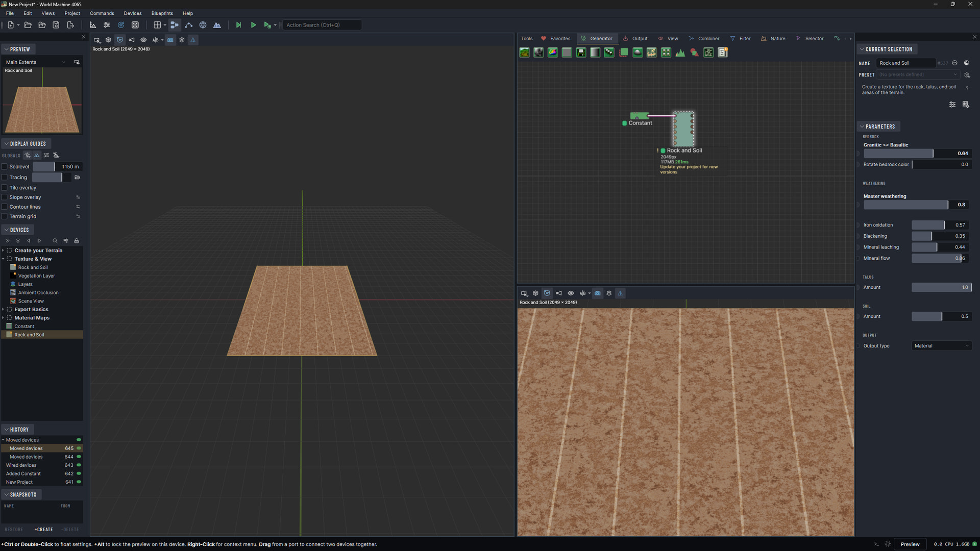
Task: Switch to the Nature device tab
Action: [773, 39]
